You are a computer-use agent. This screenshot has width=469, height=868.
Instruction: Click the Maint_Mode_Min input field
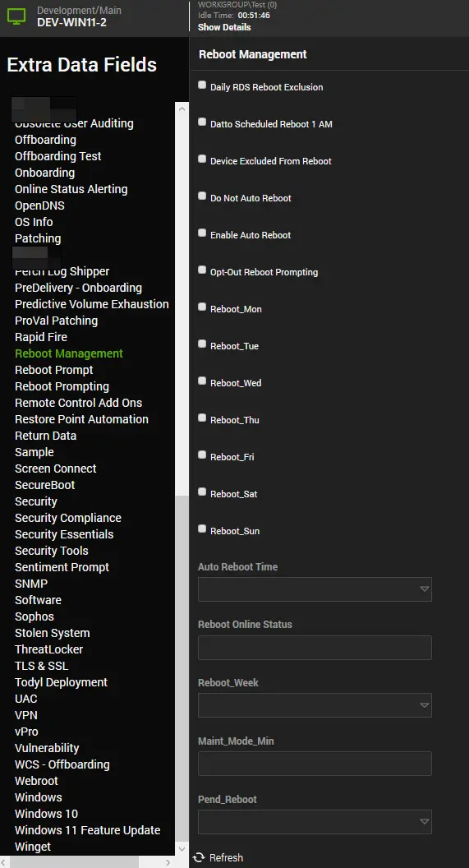tap(315, 764)
